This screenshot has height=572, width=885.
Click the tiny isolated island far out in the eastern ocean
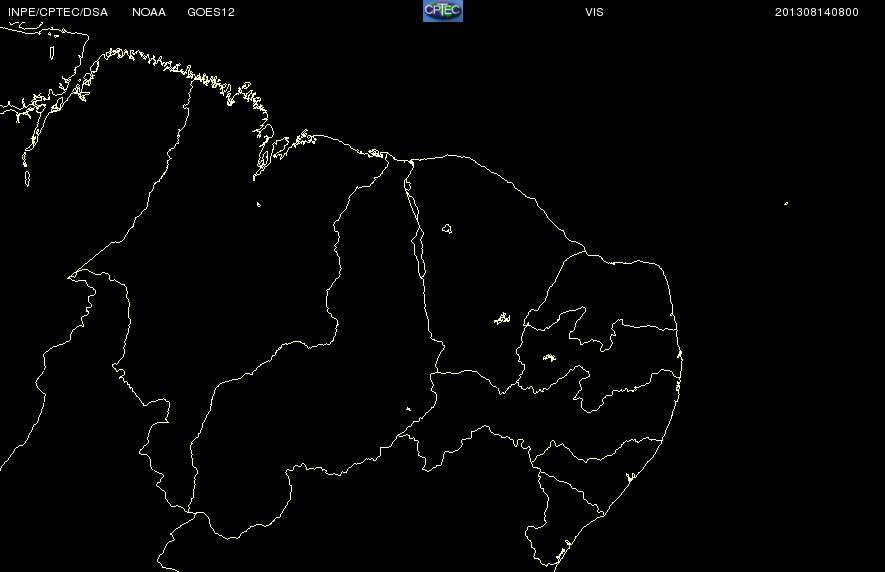(786, 203)
